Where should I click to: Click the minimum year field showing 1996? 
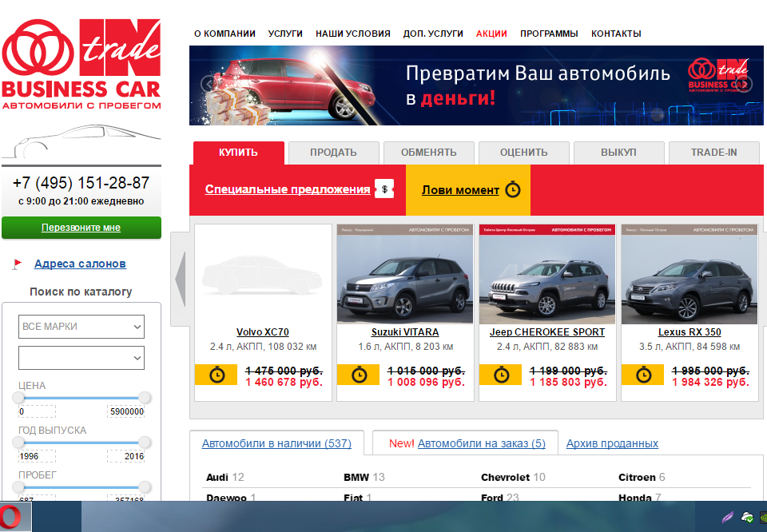(37, 456)
